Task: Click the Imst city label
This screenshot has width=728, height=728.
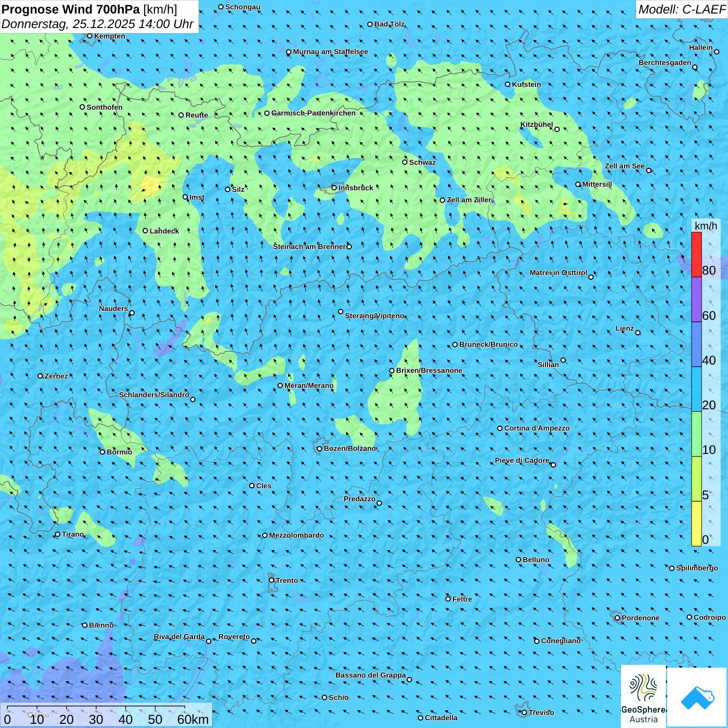Action: click(x=197, y=197)
